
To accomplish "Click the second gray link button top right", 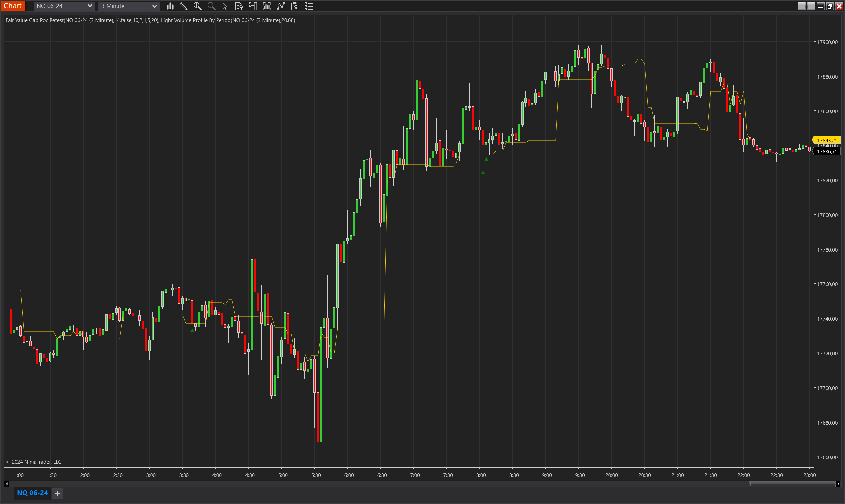I will point(811,6).
